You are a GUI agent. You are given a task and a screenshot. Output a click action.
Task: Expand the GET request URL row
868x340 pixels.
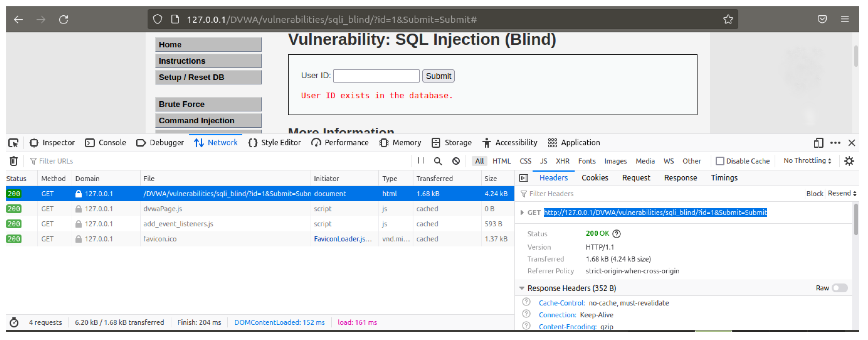click(x=522, y=213)
